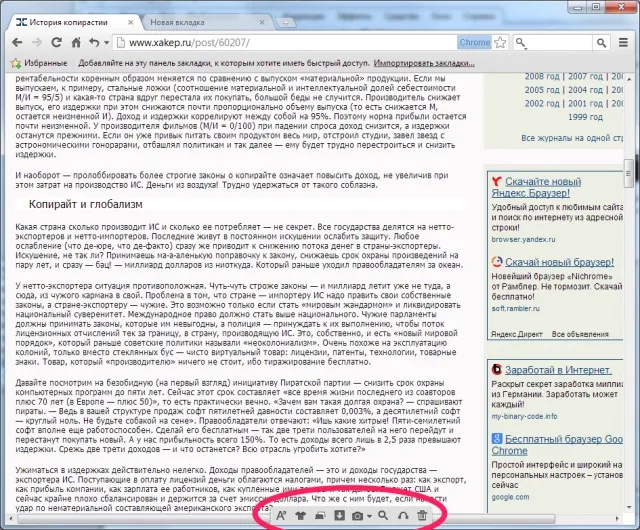Open the 2008 год archive link
Screen dimensions: 640x530
tap(542, 76)
